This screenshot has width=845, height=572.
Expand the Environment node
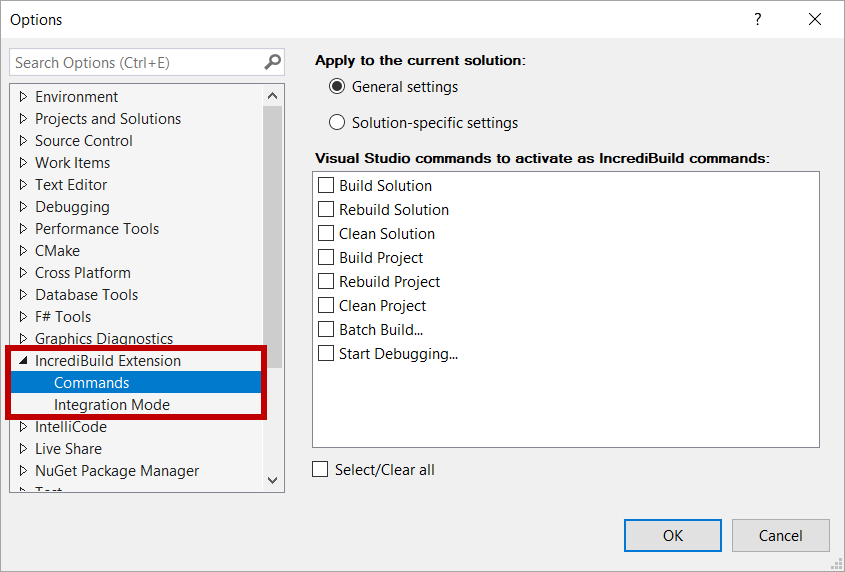23,97
